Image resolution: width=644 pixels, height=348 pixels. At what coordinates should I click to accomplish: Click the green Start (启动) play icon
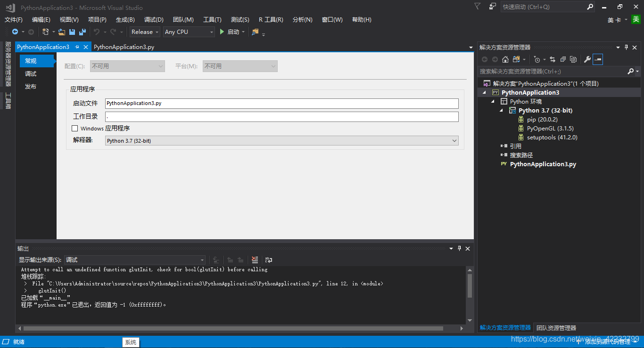coord(222,32)
